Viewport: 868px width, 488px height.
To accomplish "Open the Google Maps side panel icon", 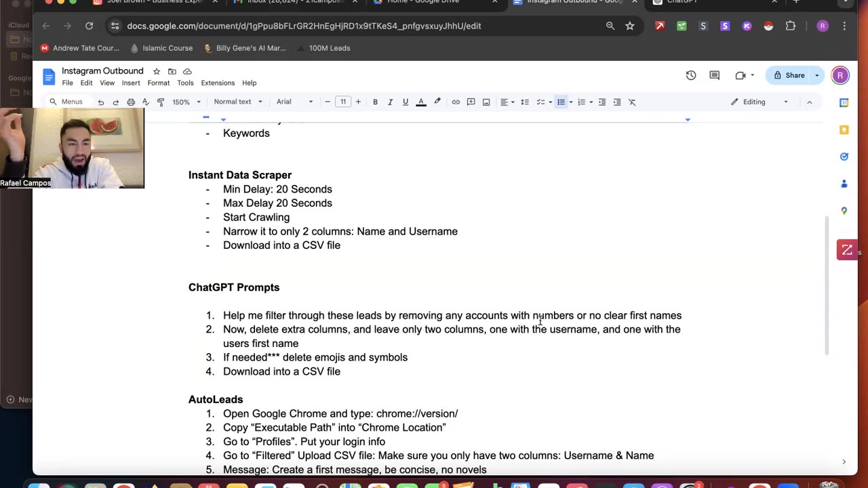I will [x=844, y=211].
